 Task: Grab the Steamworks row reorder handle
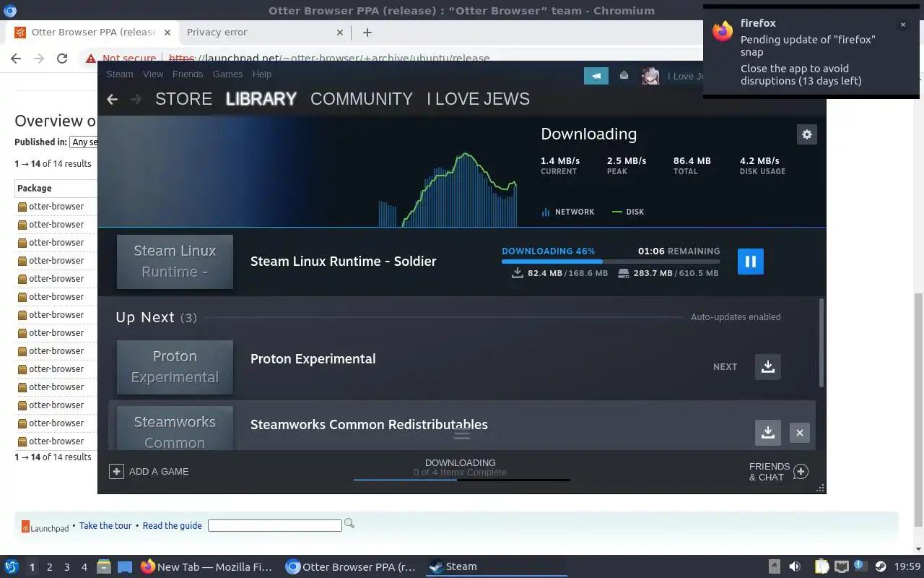coord(462,434)
